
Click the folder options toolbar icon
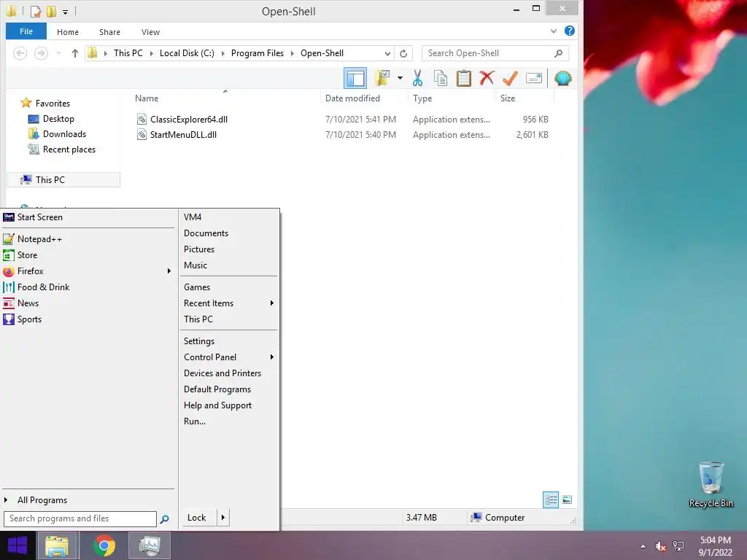[x=382, y=78]
